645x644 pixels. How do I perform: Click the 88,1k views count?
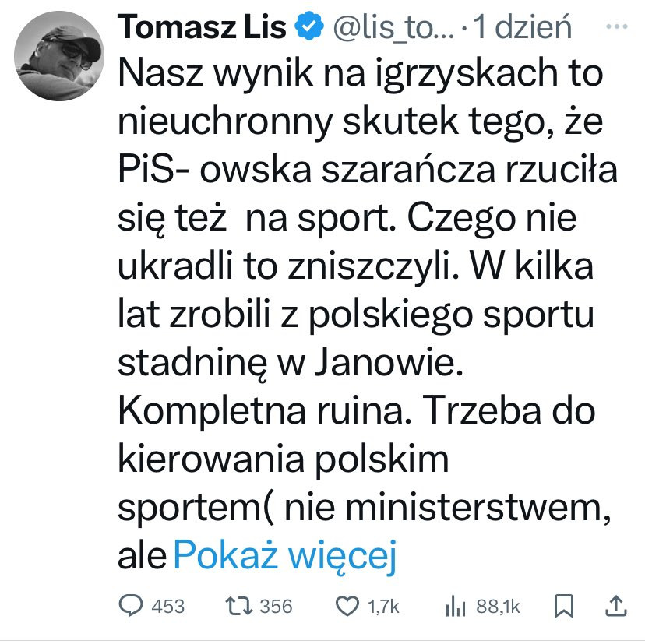point(498,607)
